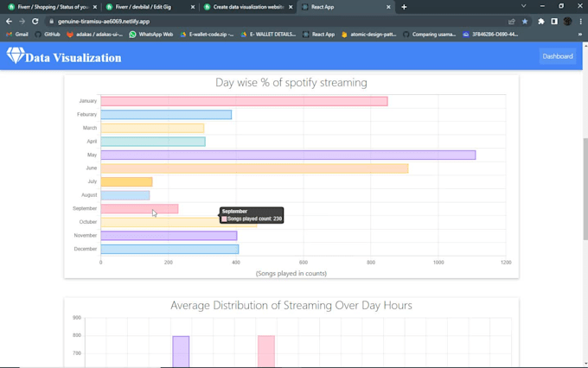Open Gmail bookmark
The height and width of the screenshot is (368, 588).
(x=17, y=34)
